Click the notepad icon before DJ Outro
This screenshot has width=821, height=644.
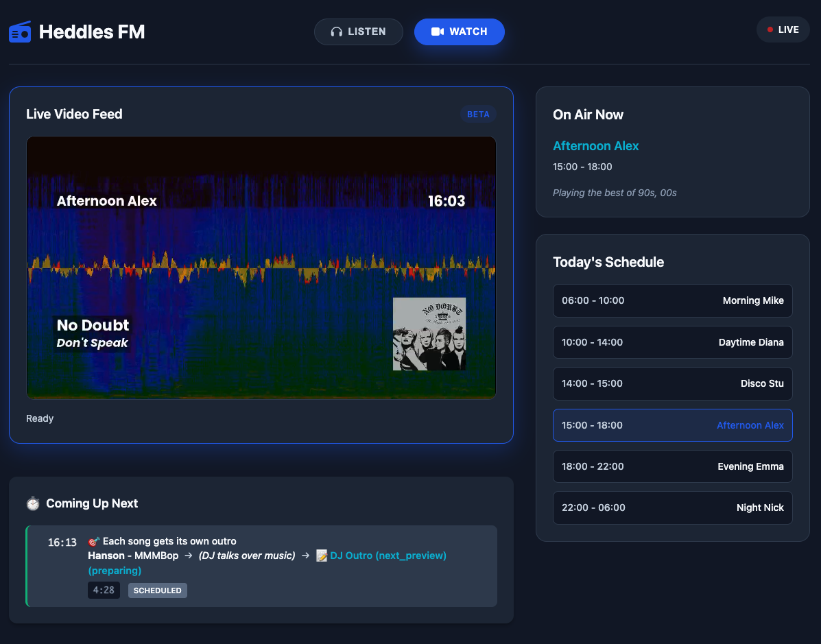(x=322, y=556)
